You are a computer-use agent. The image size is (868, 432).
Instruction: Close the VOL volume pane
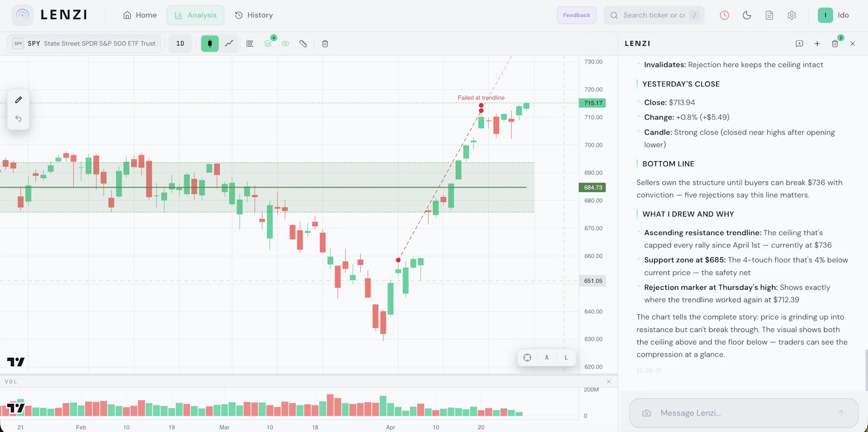(609, 382)
